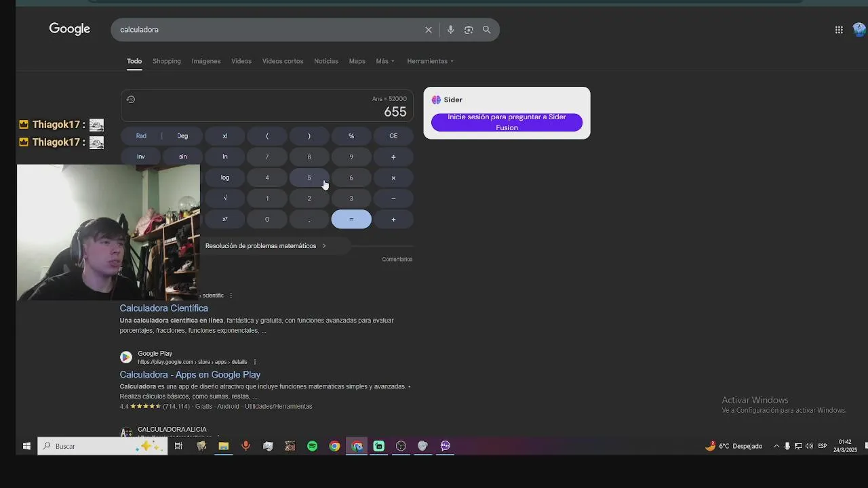Click the multiplication × key

pyautogui.click(x=393, y=178)
